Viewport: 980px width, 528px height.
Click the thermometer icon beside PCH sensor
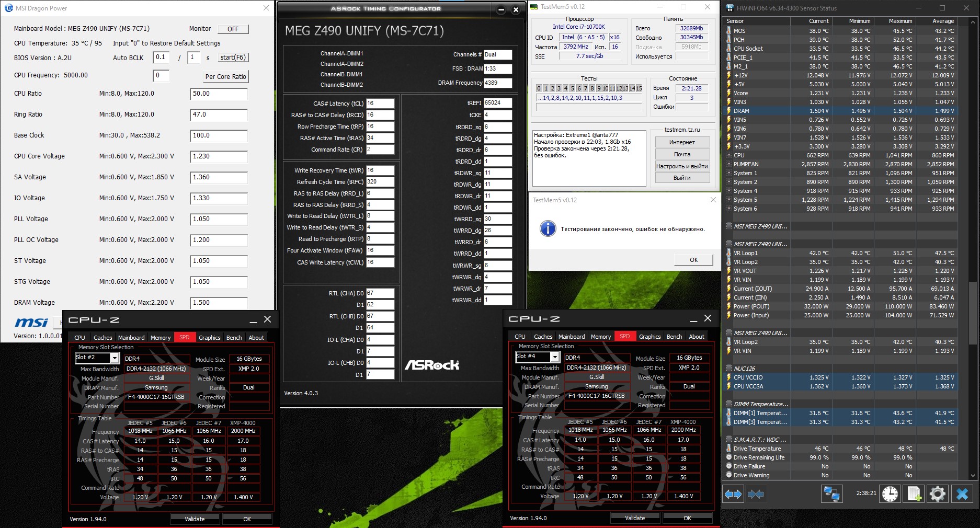pyautogui.click(x=728, y=40)
